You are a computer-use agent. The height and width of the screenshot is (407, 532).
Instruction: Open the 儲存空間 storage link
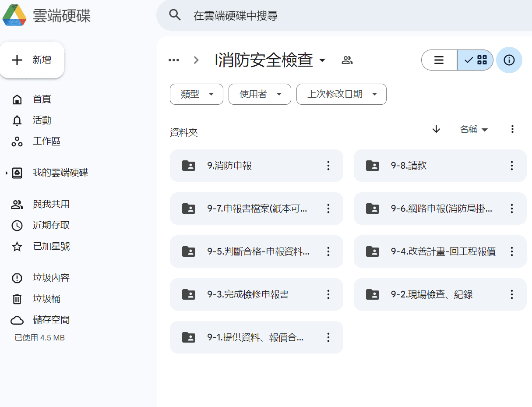pyautogui.click(x=51, y=320)
